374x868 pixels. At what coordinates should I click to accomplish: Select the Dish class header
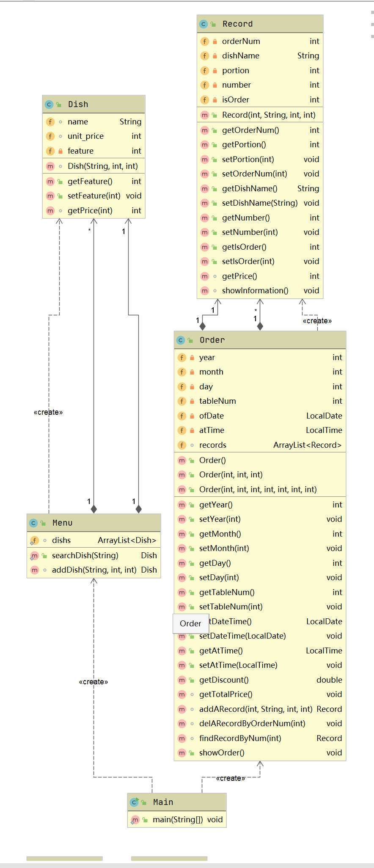[93, 105]
